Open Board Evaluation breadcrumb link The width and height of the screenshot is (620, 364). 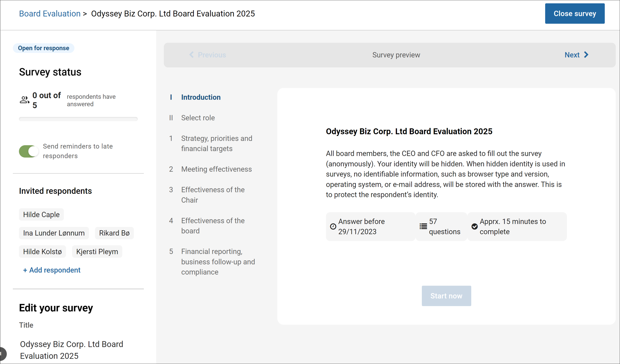(x=49, y=14)
